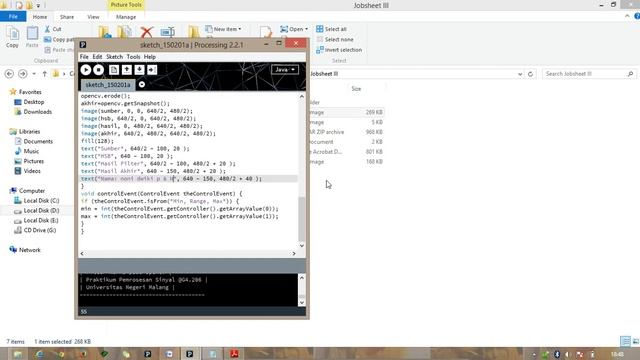Export application using the arrow icon
Screen dimensions: 640x360
(152, 70)
